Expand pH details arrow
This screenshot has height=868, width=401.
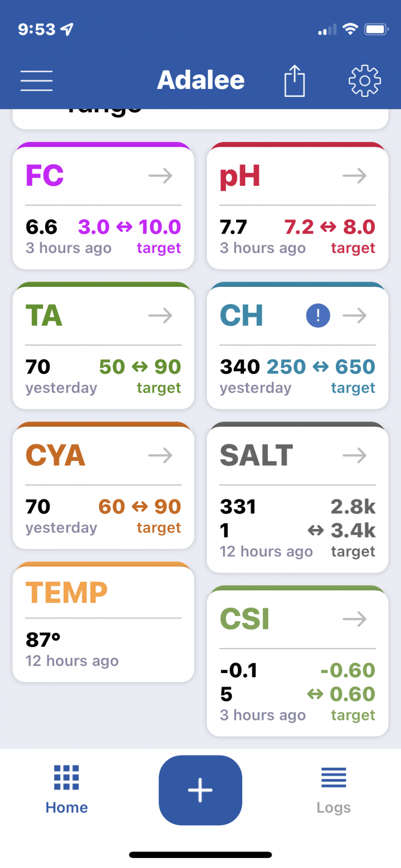click(x=355, y=176)
